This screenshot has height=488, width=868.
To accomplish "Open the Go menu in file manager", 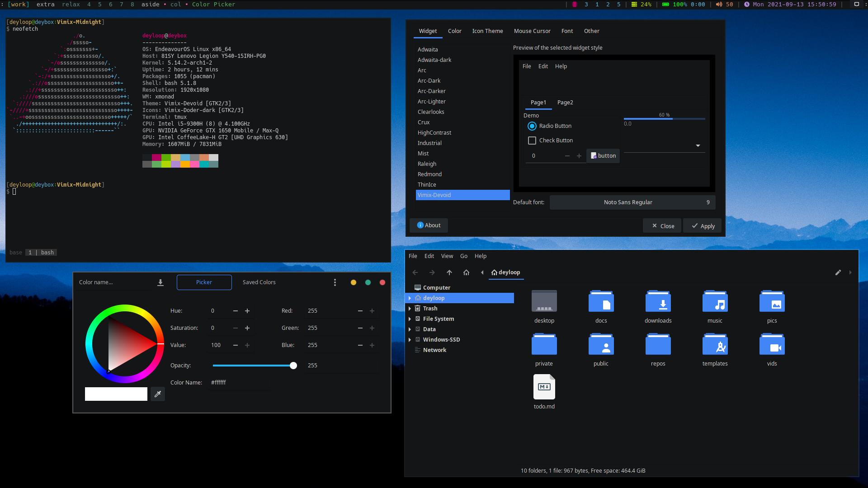I will click(x=463, y=256).
